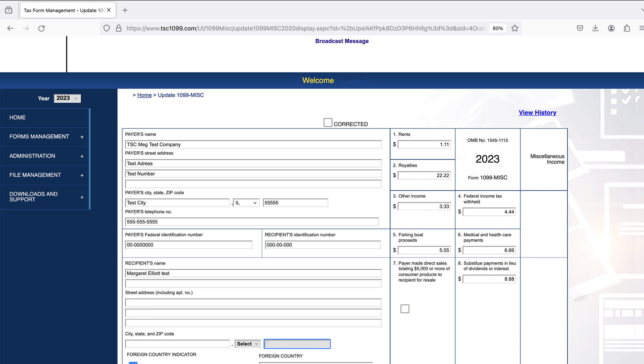Screen dimensions: 644x364
Task: Click the Broadcast Message heading
Action: (342, 41)
